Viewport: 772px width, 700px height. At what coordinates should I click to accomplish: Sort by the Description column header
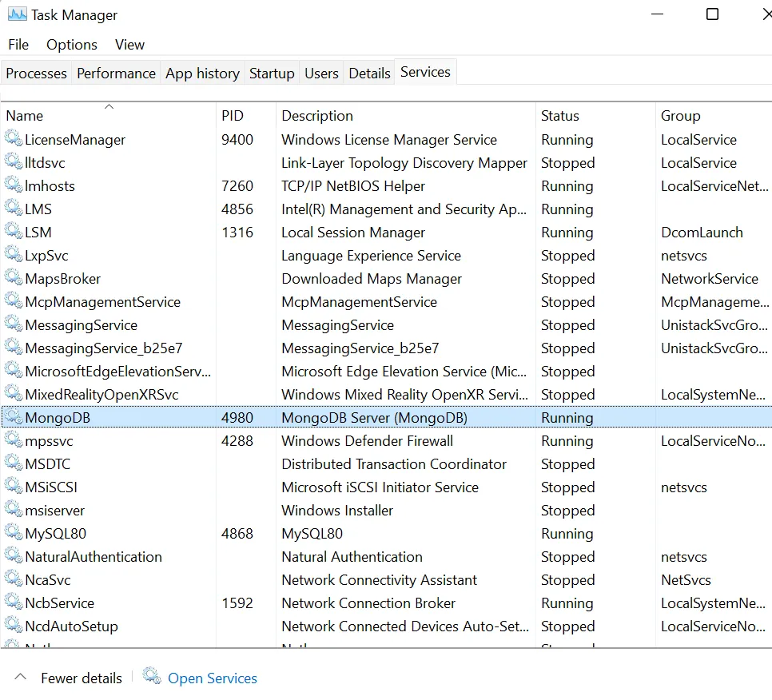click(x=317, y=116)
